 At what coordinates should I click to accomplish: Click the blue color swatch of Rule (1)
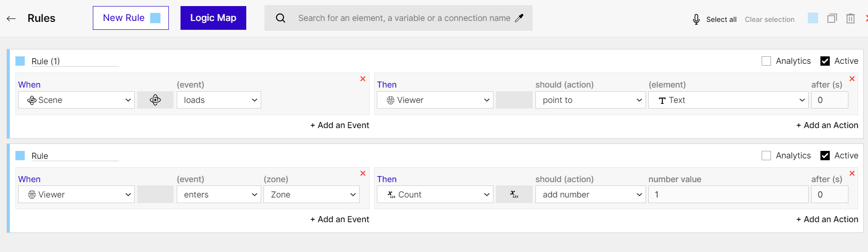(x=20, y=61)
